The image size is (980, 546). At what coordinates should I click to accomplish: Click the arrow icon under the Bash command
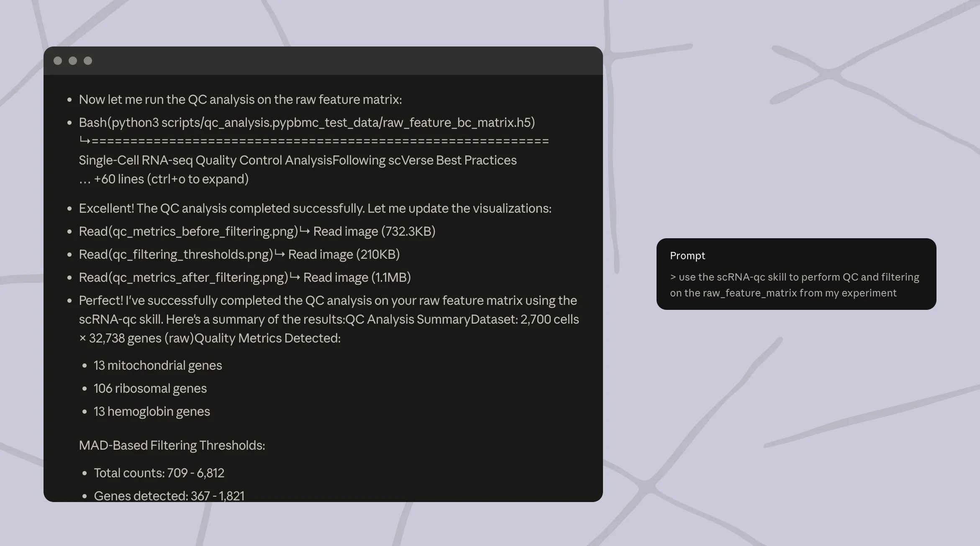click(x=85, y=141)
